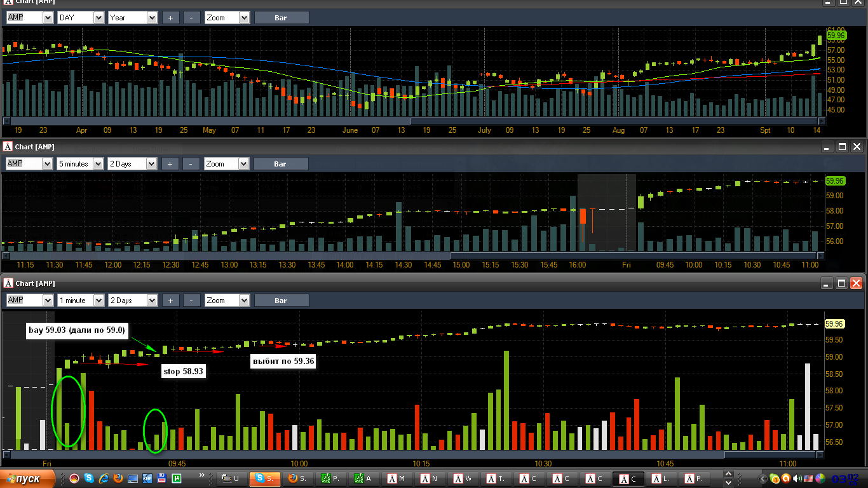Click the left scroll arrow of the DAY chart
The height and width of the screenshot is (488, 868).
pos(6,121)
